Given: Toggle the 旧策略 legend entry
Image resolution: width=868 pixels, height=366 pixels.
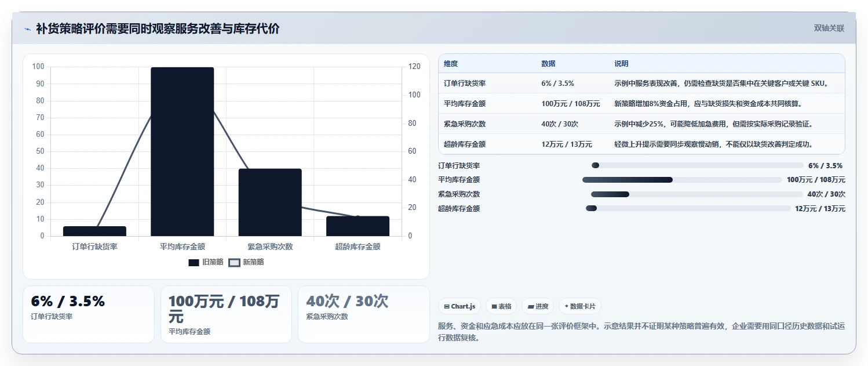Looking at the screenshot, I should click(206, 262).
